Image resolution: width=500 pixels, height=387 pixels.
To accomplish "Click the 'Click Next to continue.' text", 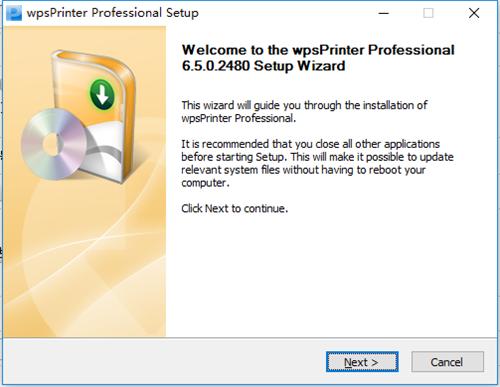I will (x=234, y=209).
